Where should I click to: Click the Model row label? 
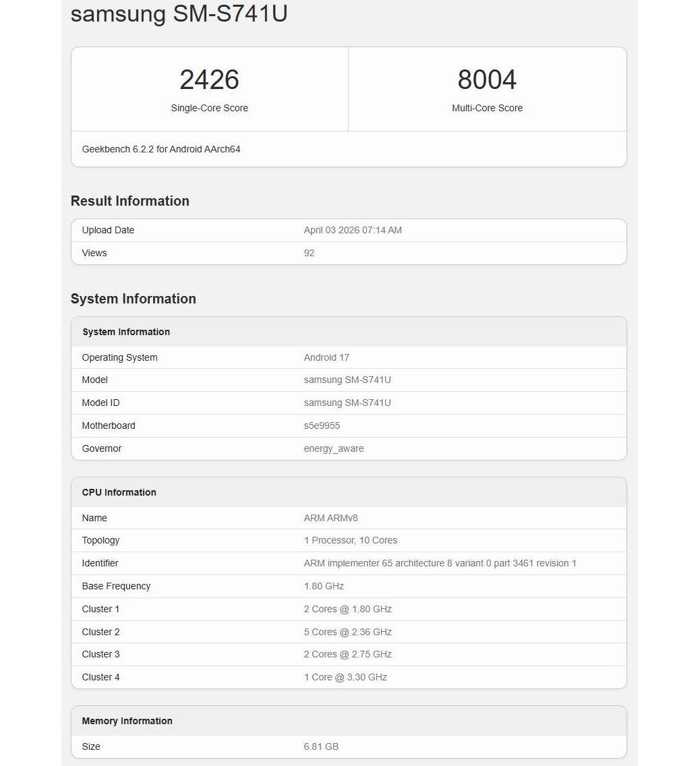(95, 380)
